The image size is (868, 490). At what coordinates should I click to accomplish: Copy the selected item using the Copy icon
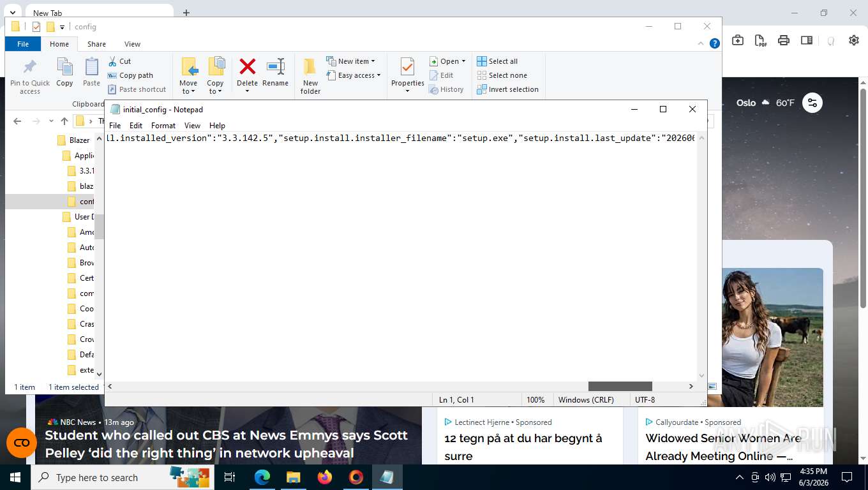click(x=64, y=72)
